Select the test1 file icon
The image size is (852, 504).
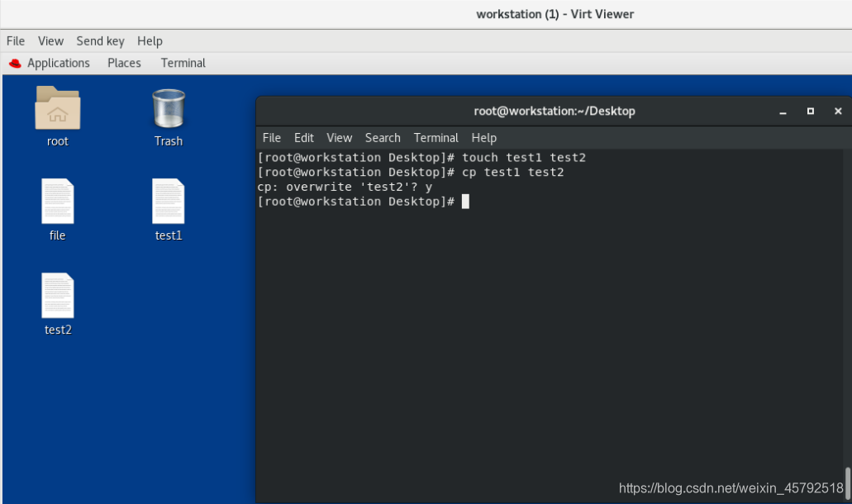(169, 201)
